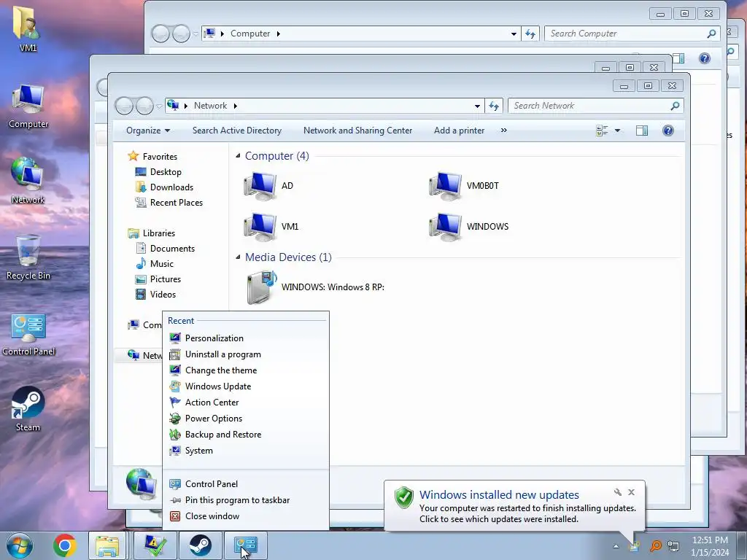
Task: Open Windows Explorer taskbar button
Action: coord(108,545)
